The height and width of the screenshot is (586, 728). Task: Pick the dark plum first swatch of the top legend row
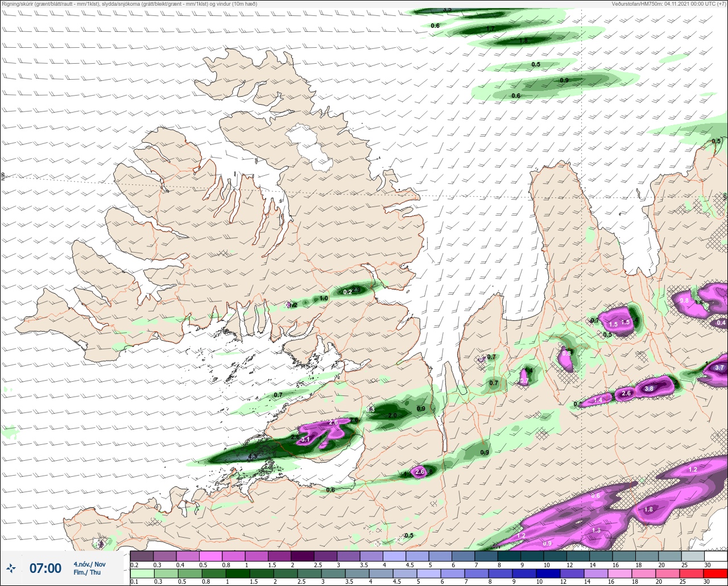(x=142, y=555)
